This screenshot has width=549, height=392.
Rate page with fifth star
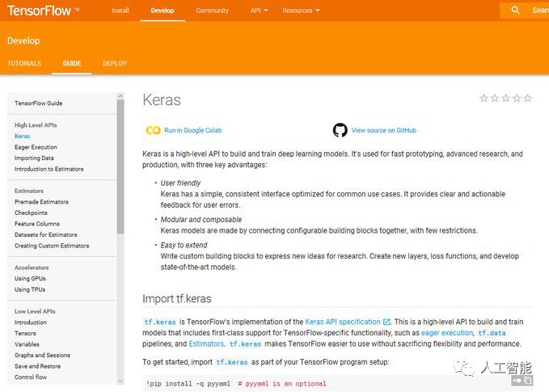[528, 98]
